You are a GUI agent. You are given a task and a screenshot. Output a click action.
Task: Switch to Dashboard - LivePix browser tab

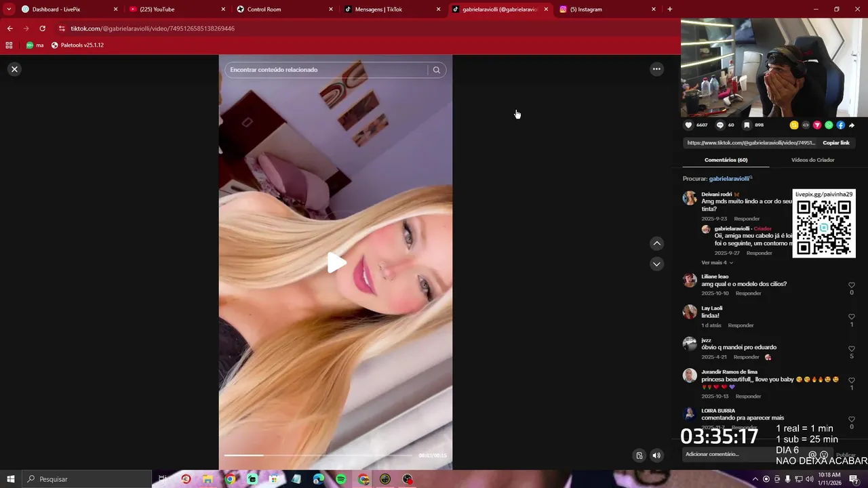[69, 9]
